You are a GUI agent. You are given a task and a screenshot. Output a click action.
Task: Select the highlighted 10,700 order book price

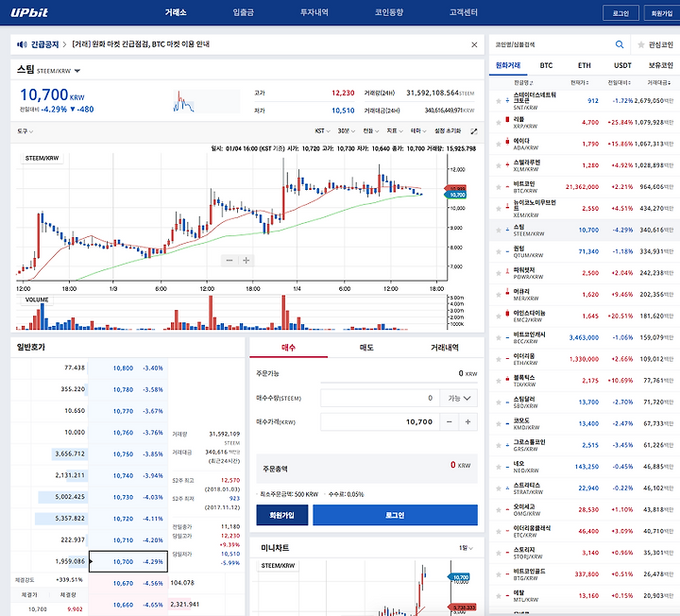128,562
